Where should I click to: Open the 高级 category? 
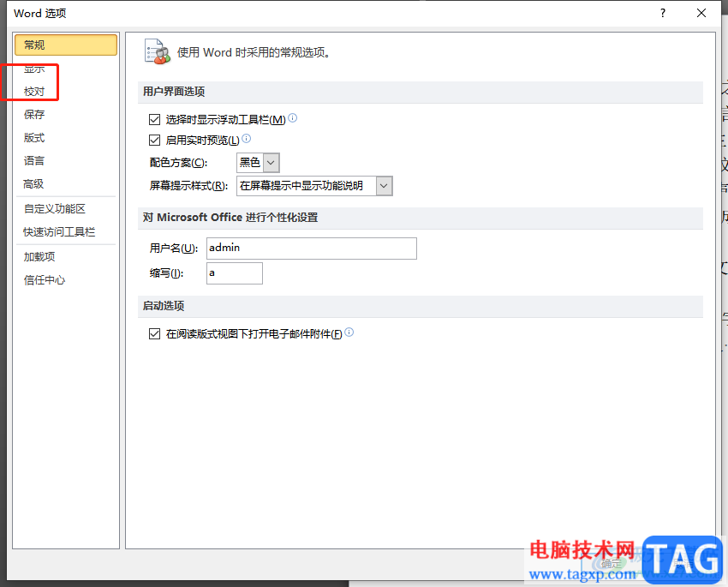pyautogui.click(x=34, y=184)
